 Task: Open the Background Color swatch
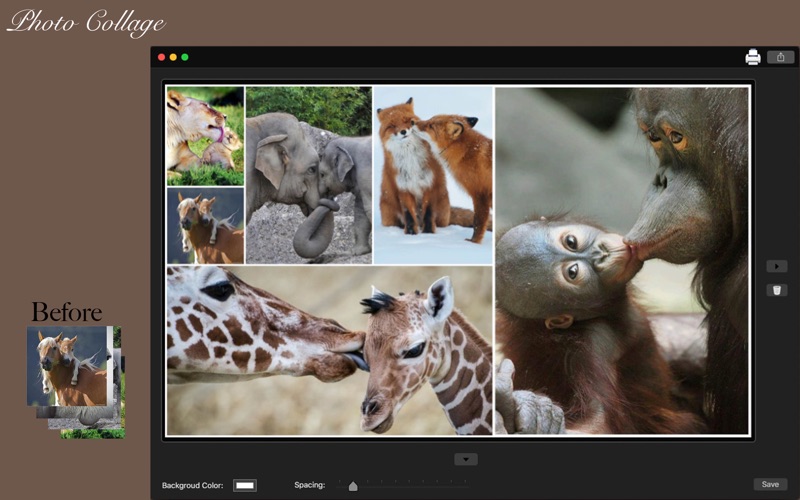[x=245, y=485]
